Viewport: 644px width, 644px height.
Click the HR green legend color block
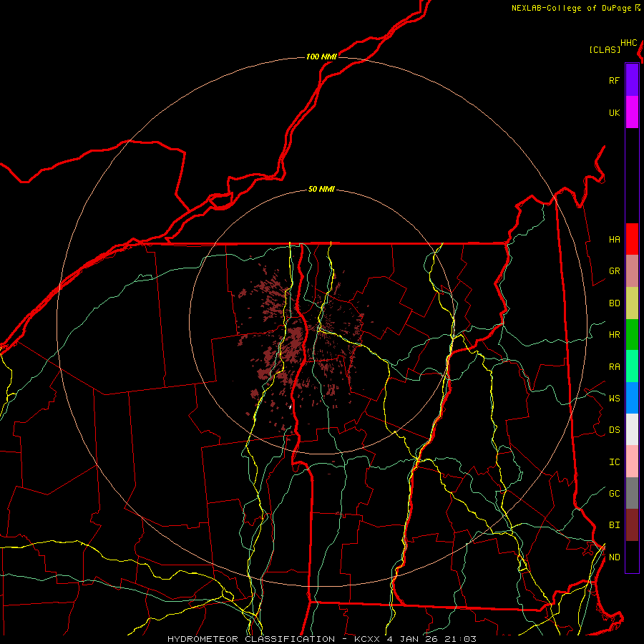pyautogui.click(x=632, y=335)
